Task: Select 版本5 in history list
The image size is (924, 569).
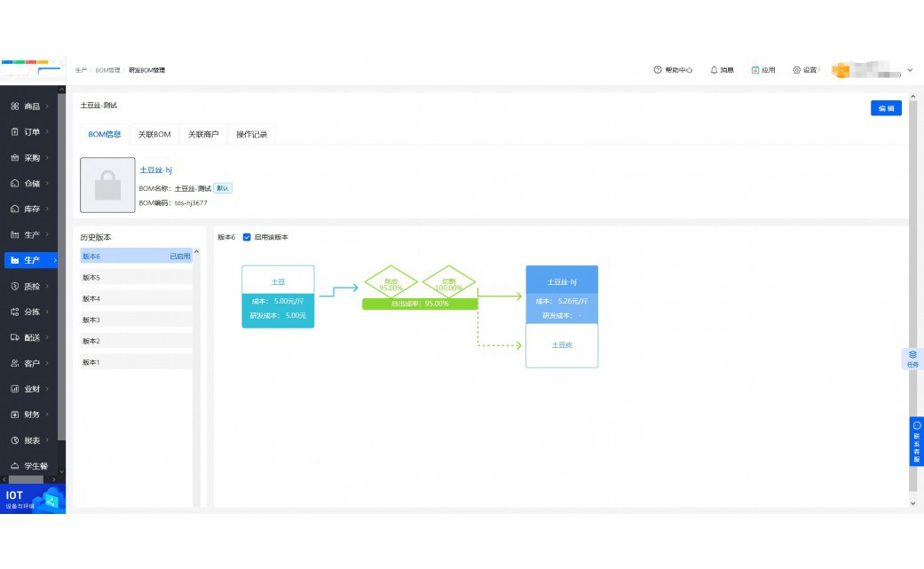Action: click(136, 278)
